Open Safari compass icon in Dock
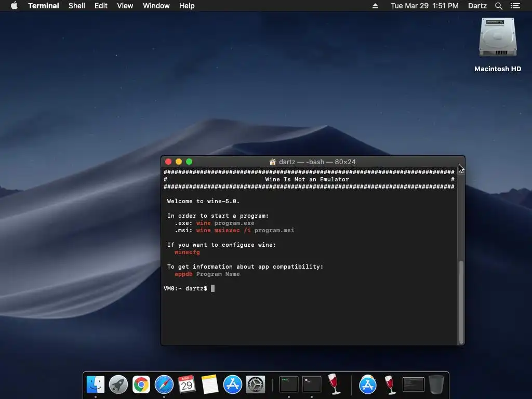 tap(164, 384)
